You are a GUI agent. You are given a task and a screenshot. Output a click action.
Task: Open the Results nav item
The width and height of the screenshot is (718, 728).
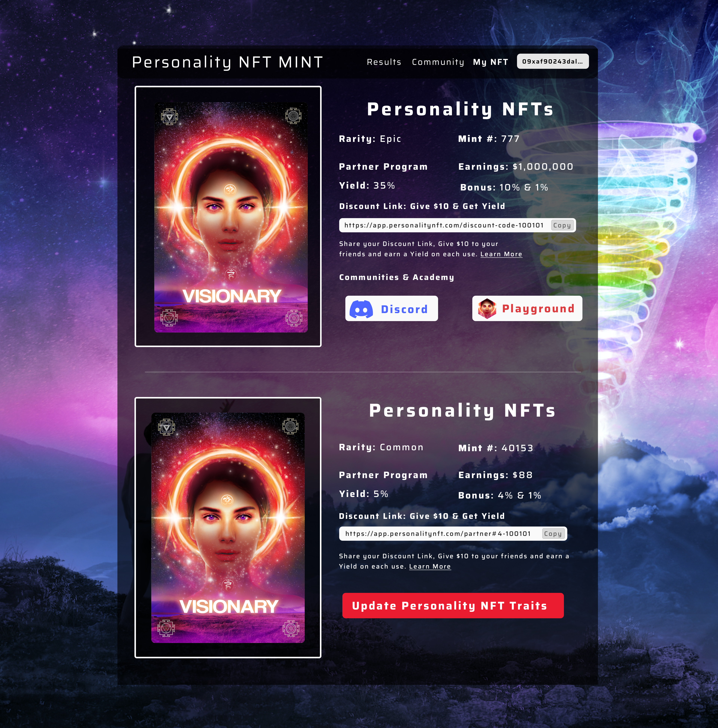point(384,62)
